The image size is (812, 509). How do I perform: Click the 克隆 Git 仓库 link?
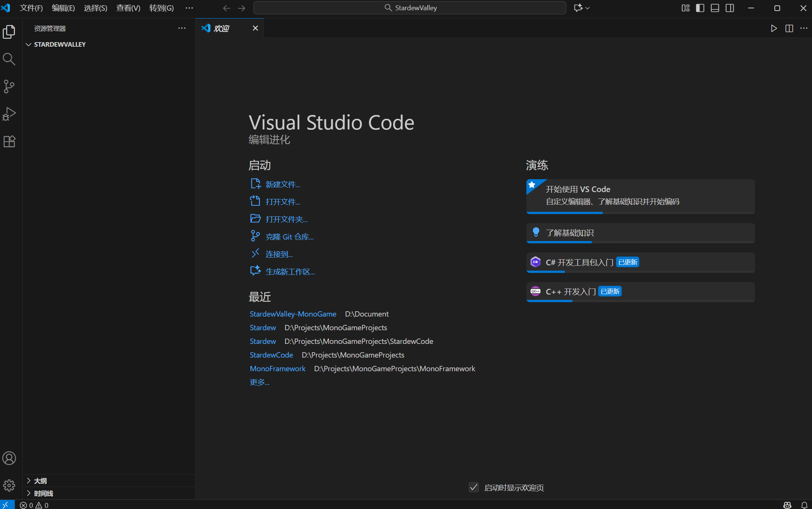[x=289, y=237]
